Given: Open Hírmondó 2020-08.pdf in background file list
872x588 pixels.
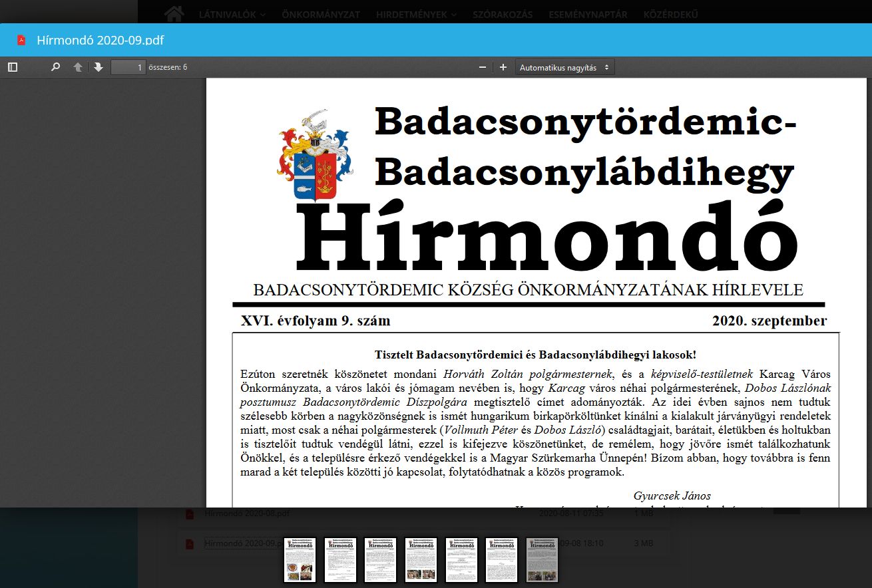Looking at the screenshot, I should tap(247, 514).
